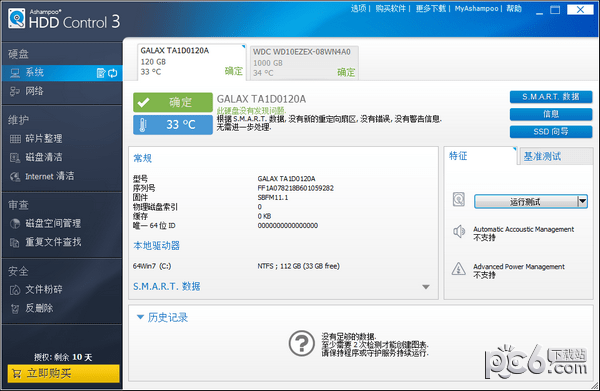The image size is (600, 391).
Task: Select the 系统 sidebar item
Action: point(62,73)
